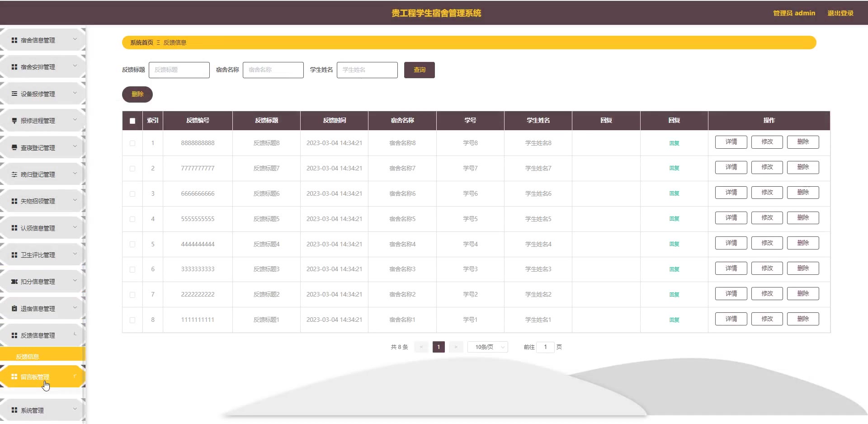Click the 系统管理 grid icon
The height and width of the screenshot is (424, 868).
coord(14,410)
